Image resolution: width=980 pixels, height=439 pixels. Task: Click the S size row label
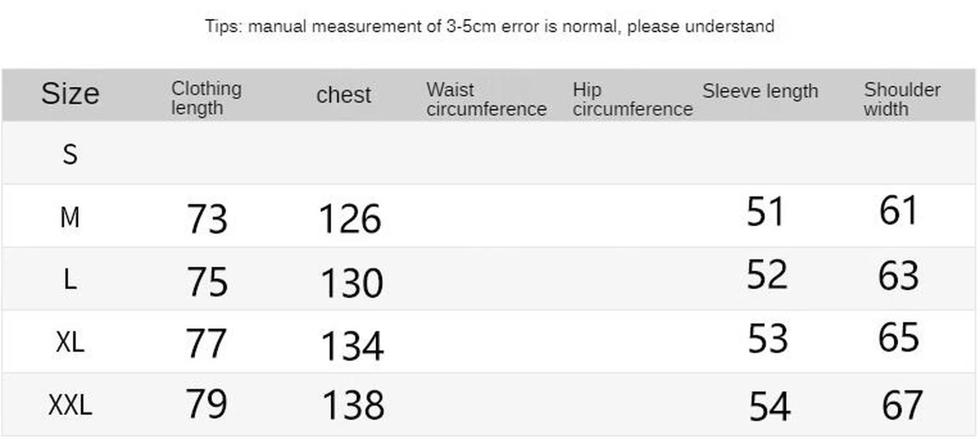(70, 154)
